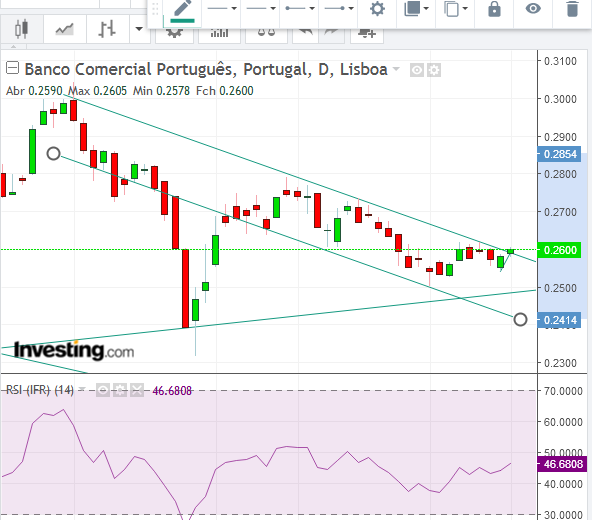Open the Banco Comercial Português symbol dropdown arrow

(x=396, y=69)
